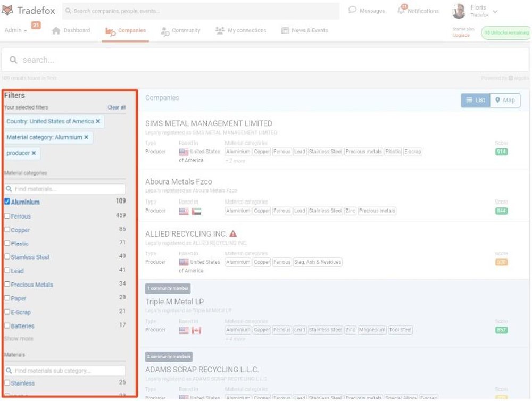Open SIMS METAL MANAGEMENT LIMITED company
Screen dimensions: 532x401
point(209,123)
